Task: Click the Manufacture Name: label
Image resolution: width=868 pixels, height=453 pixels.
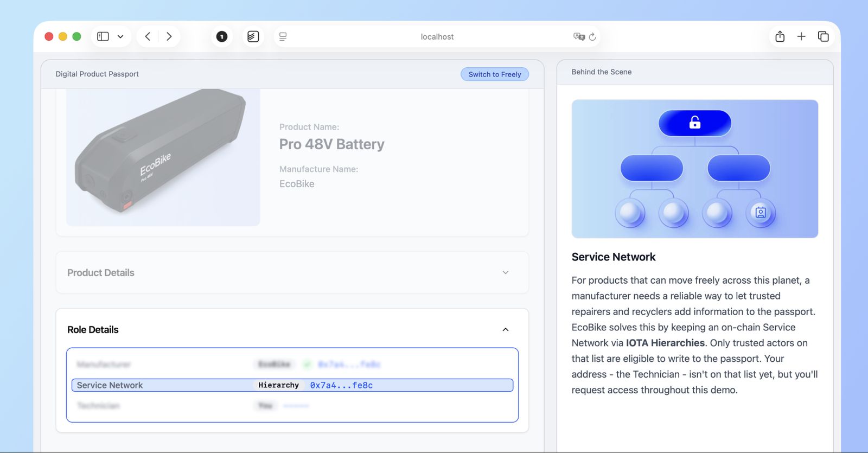Action: coord(319,169)
